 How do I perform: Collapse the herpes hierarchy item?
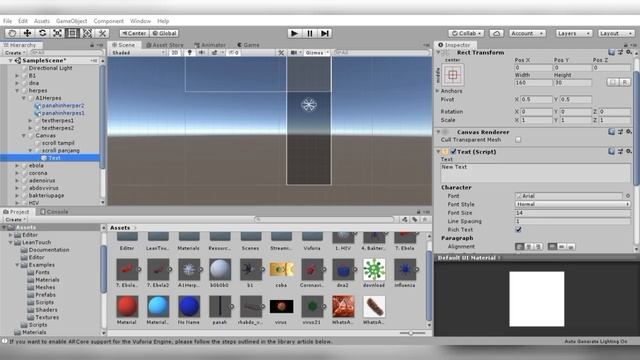pyautogui.click(x=17, y=91)
